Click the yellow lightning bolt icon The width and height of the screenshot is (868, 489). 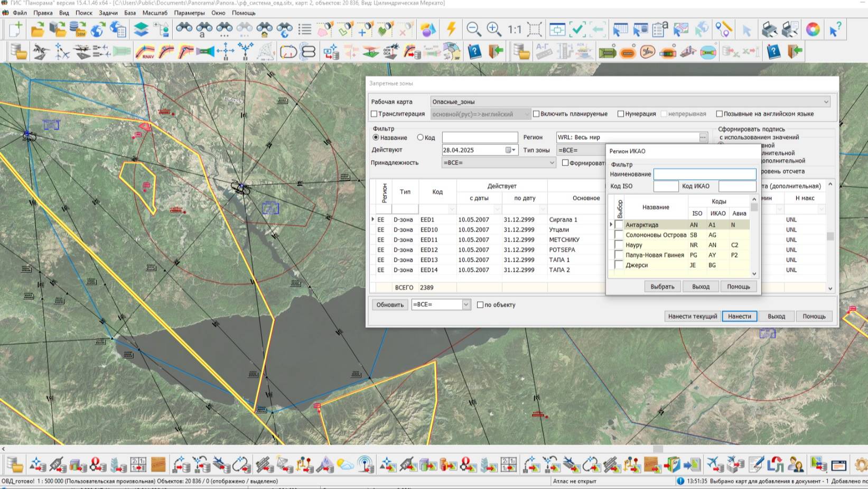click(451, 29)
